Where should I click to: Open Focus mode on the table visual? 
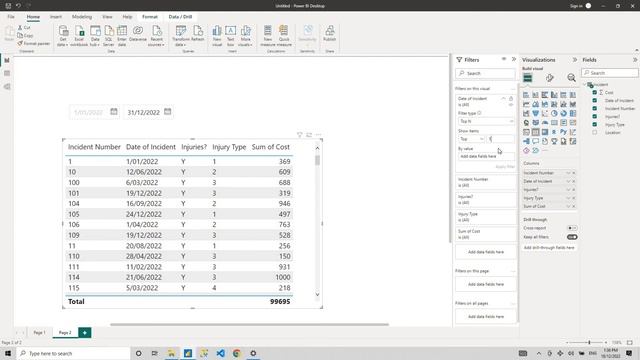(x=309, y=135)
